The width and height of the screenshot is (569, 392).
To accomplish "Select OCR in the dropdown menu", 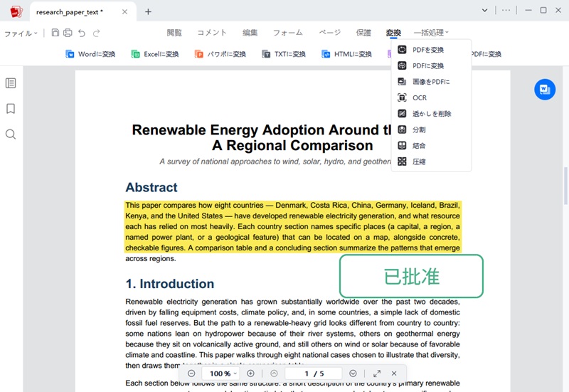I will click(431, 97).
